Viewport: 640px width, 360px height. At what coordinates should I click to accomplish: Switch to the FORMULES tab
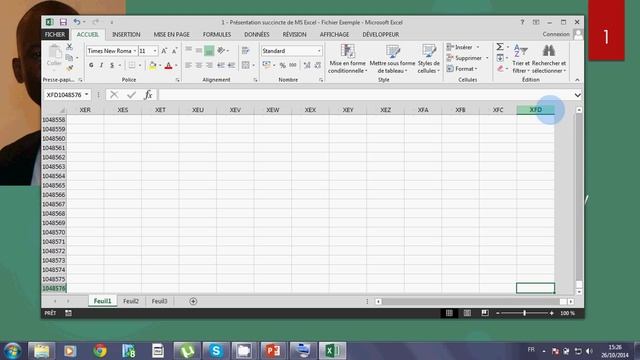coord(217,35)
